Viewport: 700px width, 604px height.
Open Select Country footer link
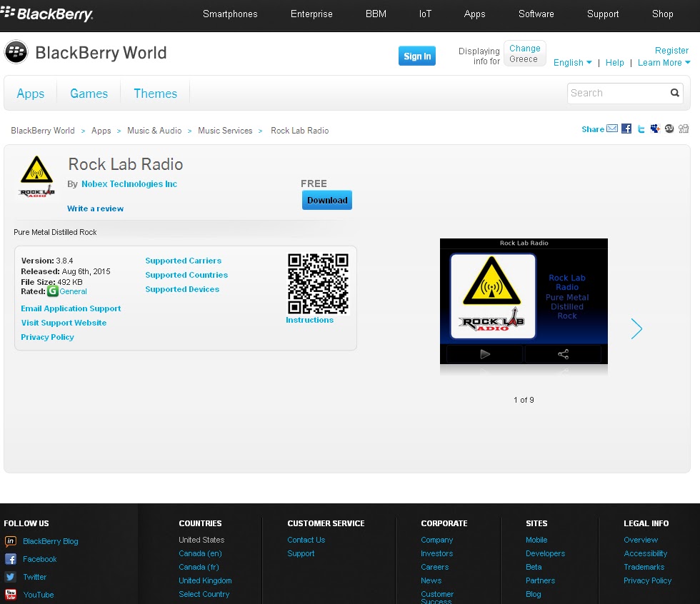coord(204,594)
